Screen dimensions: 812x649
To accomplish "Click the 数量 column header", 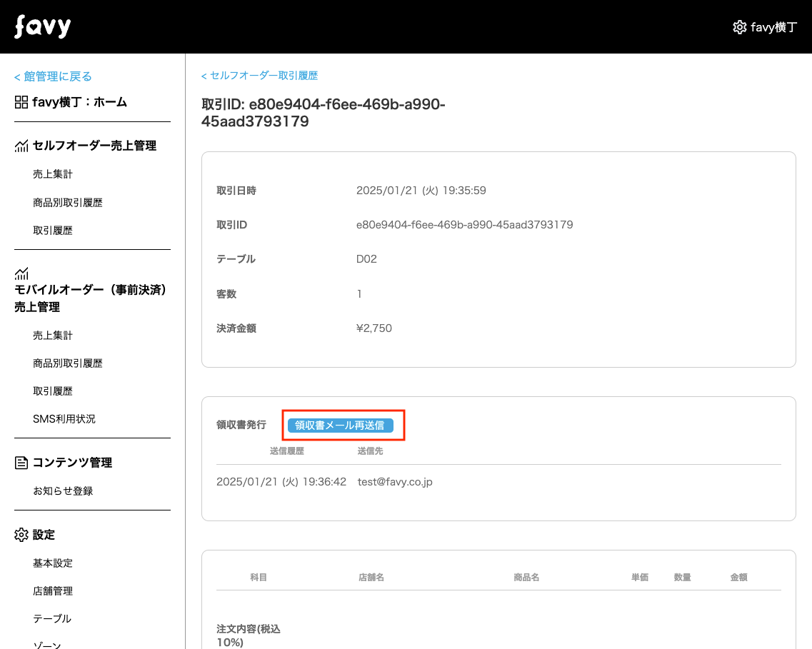I will (683, 577).
